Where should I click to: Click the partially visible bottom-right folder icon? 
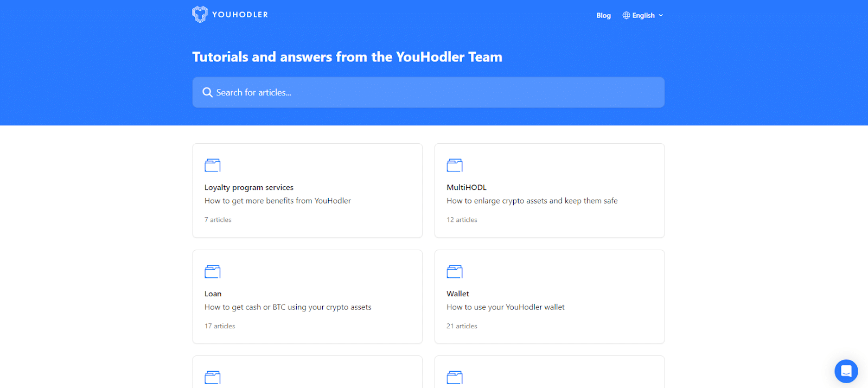454,377
